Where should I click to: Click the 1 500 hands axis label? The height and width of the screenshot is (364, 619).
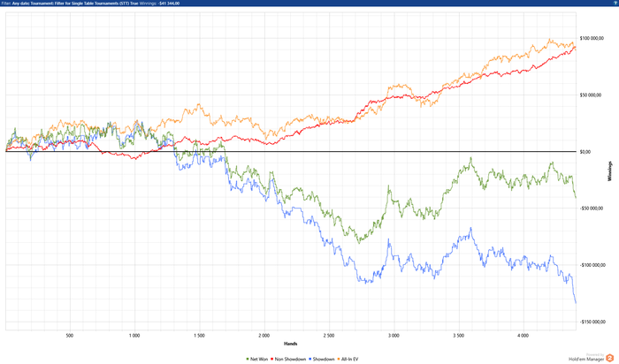point(199,336)
